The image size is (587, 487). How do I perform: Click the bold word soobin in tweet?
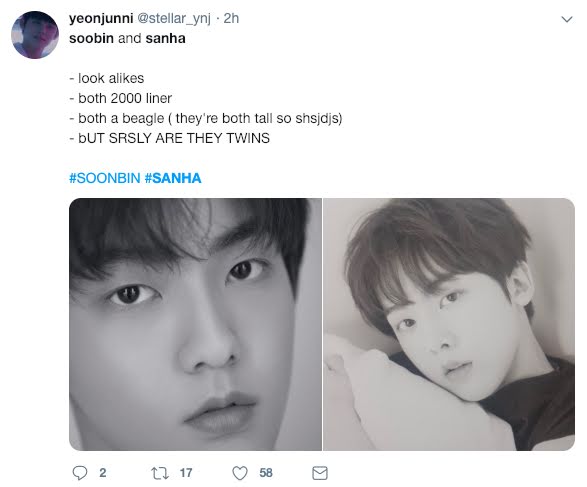91,38
